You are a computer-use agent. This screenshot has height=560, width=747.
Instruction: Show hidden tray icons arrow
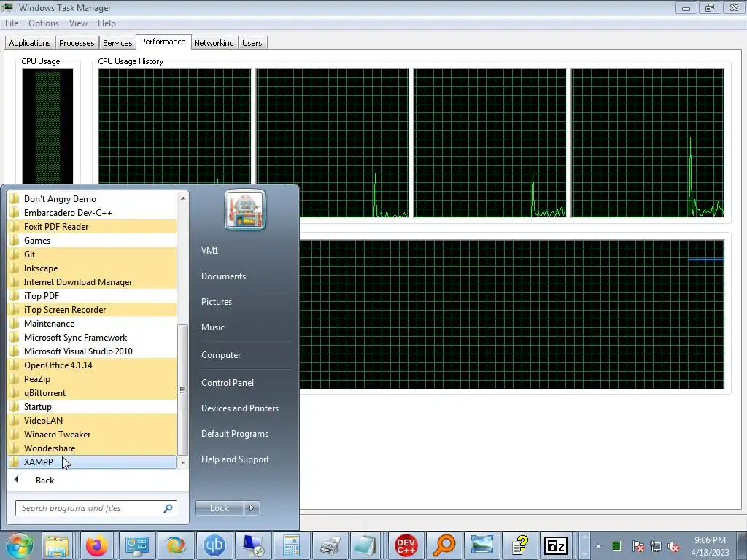click(x=598, y=546)
